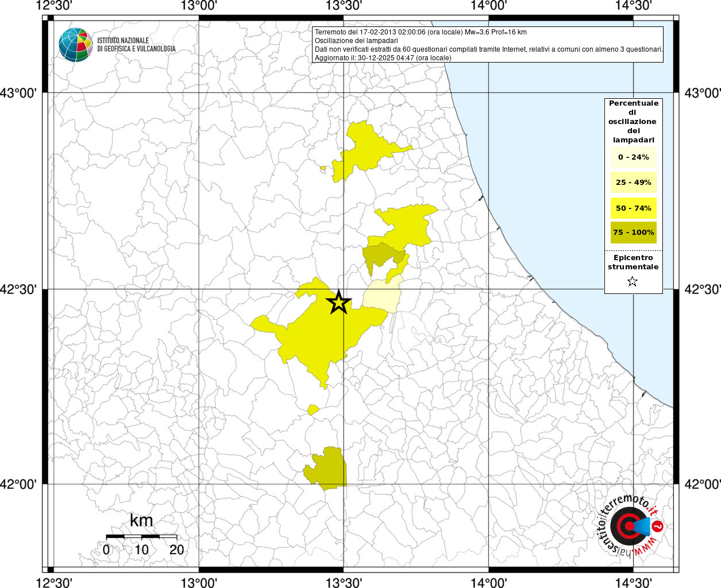Click the 'Dati non verificati' line
Screen dimensions: 721x588
489,49
